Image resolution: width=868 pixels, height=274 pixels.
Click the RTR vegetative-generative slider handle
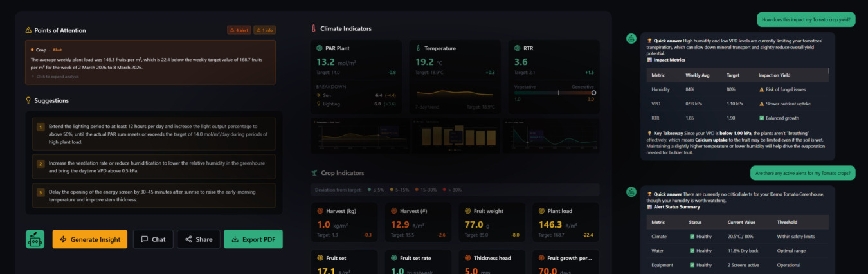pyautogui.click(x=593, y=93)
